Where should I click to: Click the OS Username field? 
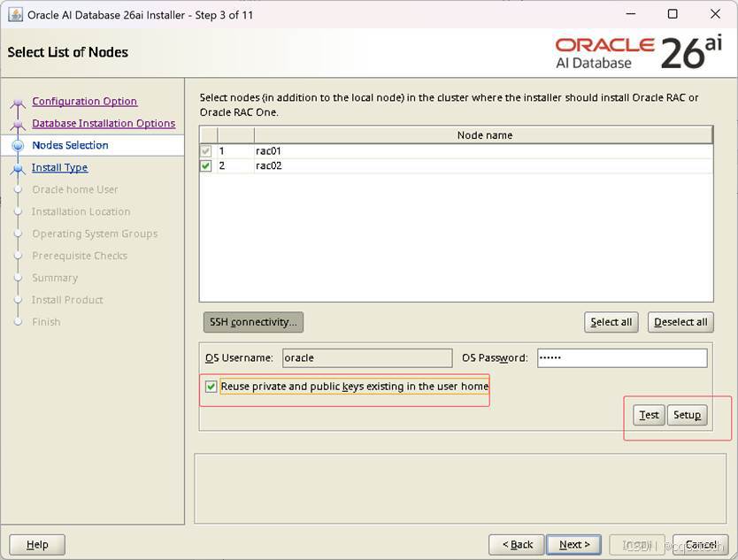(367, 358)
